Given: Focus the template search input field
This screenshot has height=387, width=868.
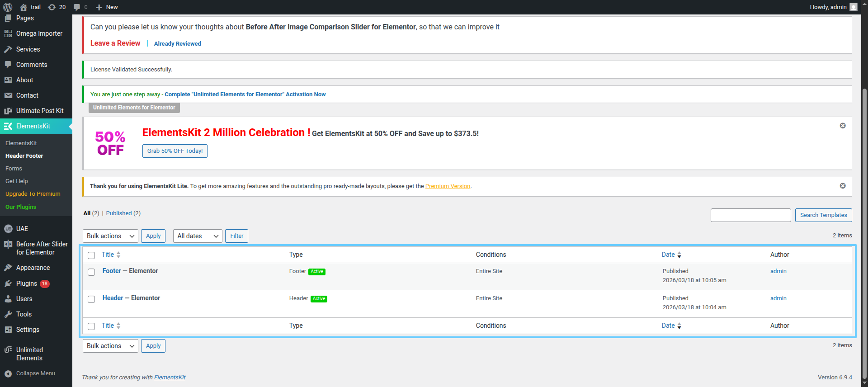Looking at the screenshot, I should point(750,215).
